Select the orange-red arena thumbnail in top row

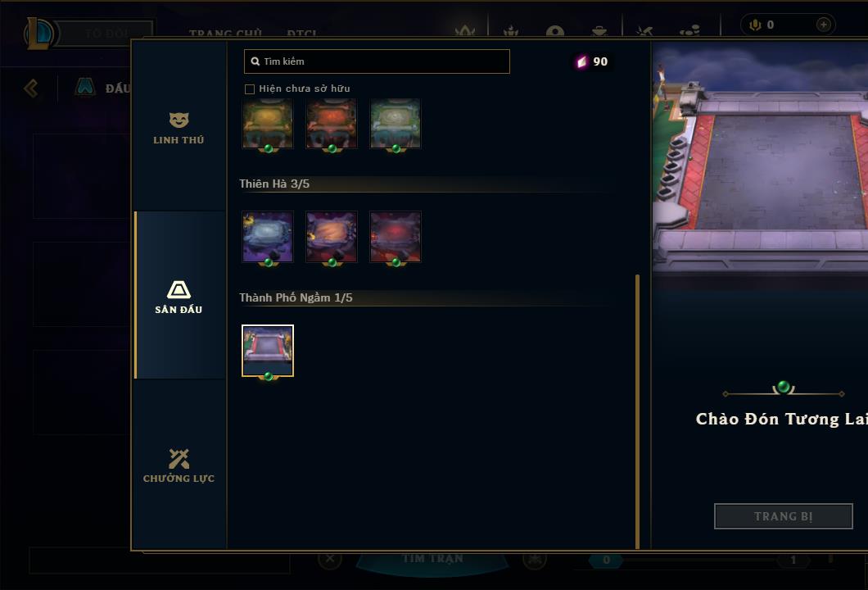click(x=332, y=124)
